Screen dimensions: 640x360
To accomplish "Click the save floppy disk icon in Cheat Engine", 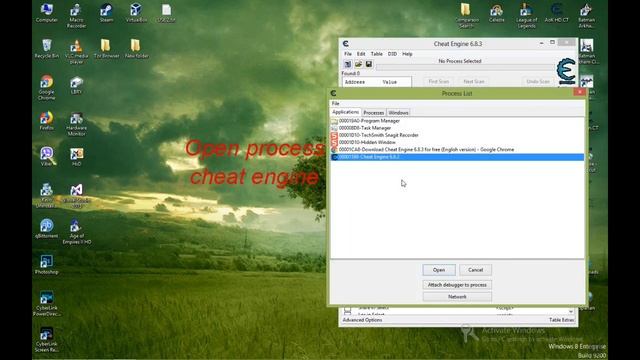I will pyautogui.click(x=369, y=64).
